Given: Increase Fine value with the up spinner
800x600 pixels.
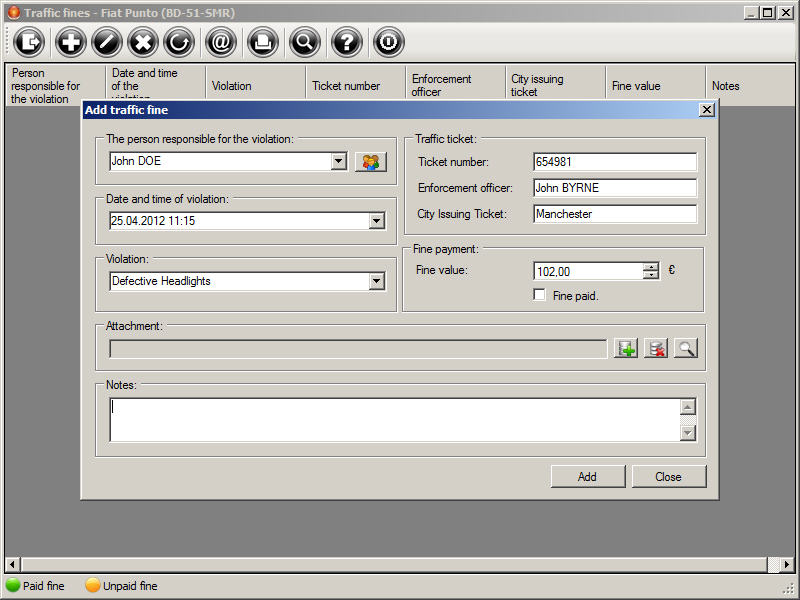Looking at the screenshot, I should pos(651,266).
